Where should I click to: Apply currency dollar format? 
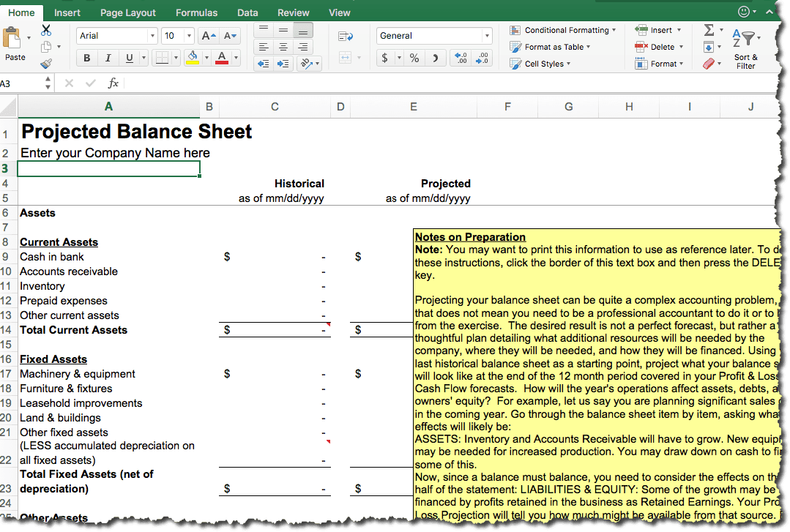pyautogui.click(x=385, y=58)
